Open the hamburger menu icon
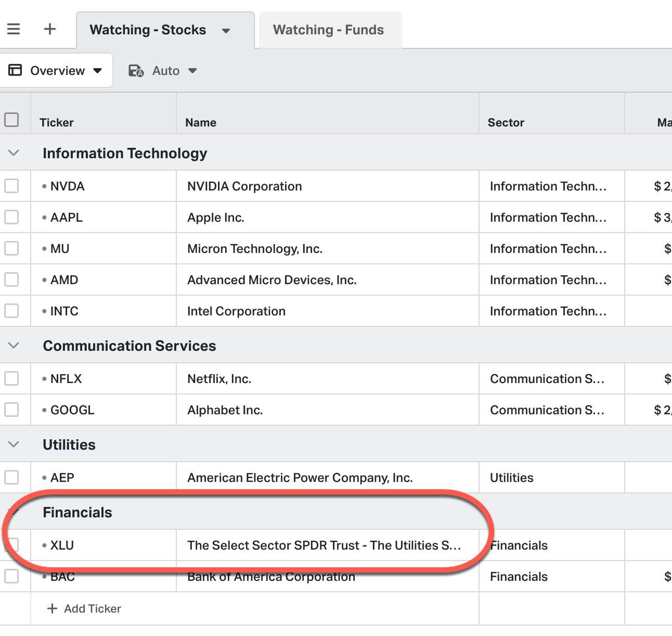The height and width of the screenshot is (636, 672). pos(14,29)
